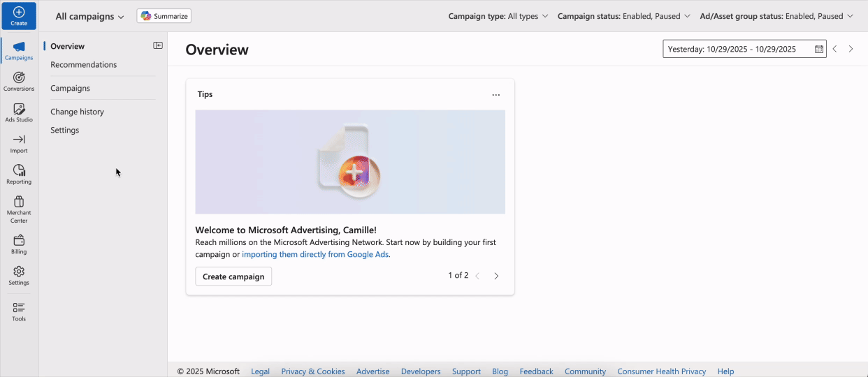Select Campaigns in side menu
868x377 pixels.
tap(71, 88)
